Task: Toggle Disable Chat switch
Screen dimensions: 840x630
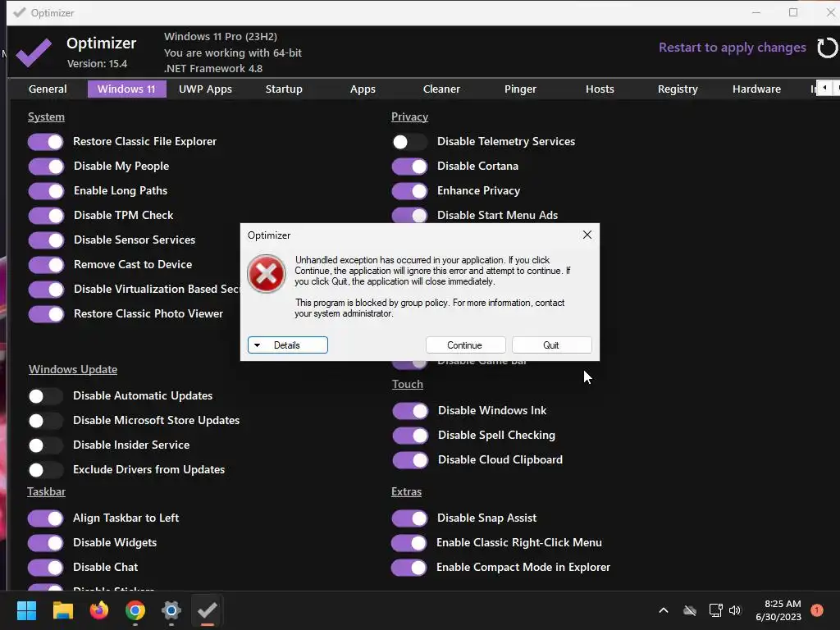Action: tap(46, 568)
